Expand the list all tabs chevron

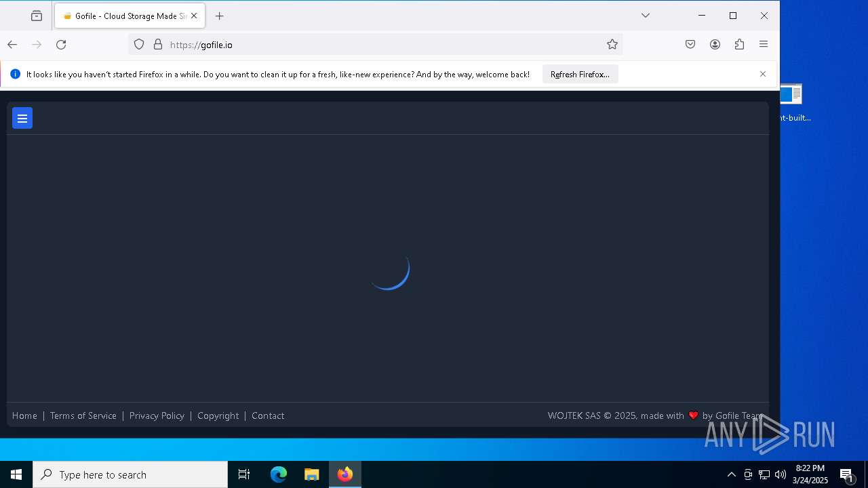pyautogui.click(x=646, y=16)
